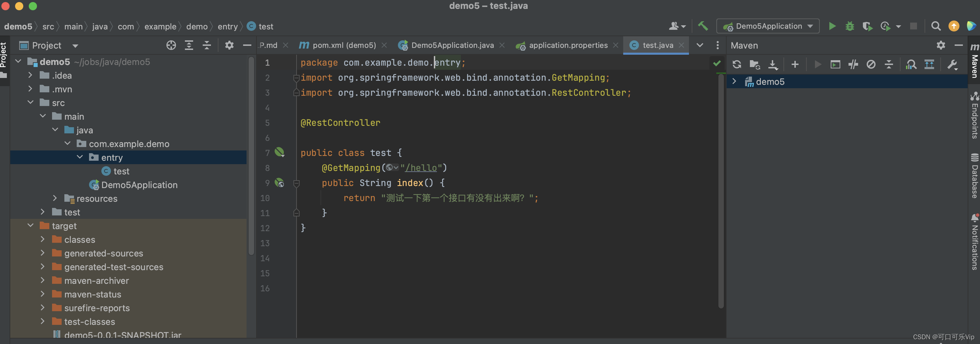The image size is (980, 344).
Task: Open the Database tool window
Action: (974, 176)
